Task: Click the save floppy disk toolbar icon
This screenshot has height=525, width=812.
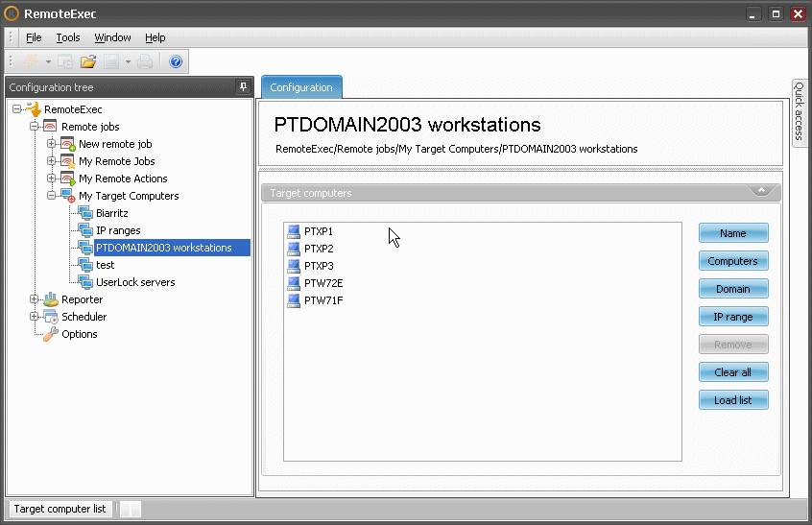Action: pos(111,62)
